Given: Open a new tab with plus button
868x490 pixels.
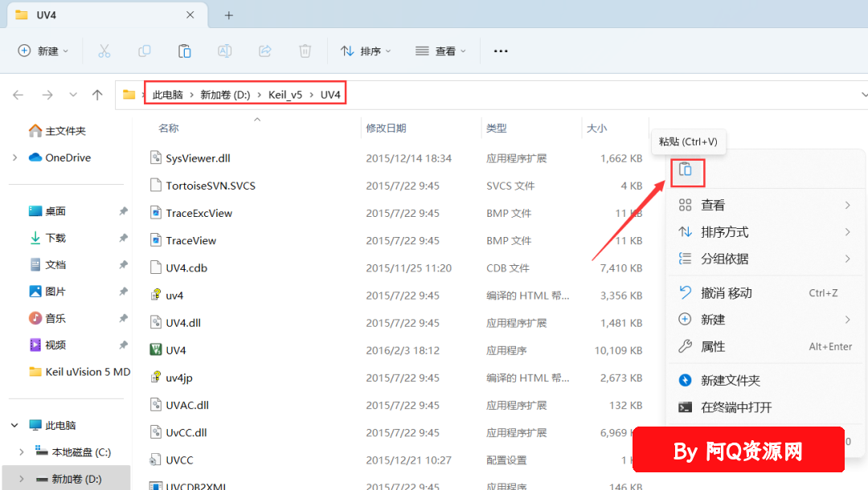Looking at the screenshot, I should (x=229, y=15).
